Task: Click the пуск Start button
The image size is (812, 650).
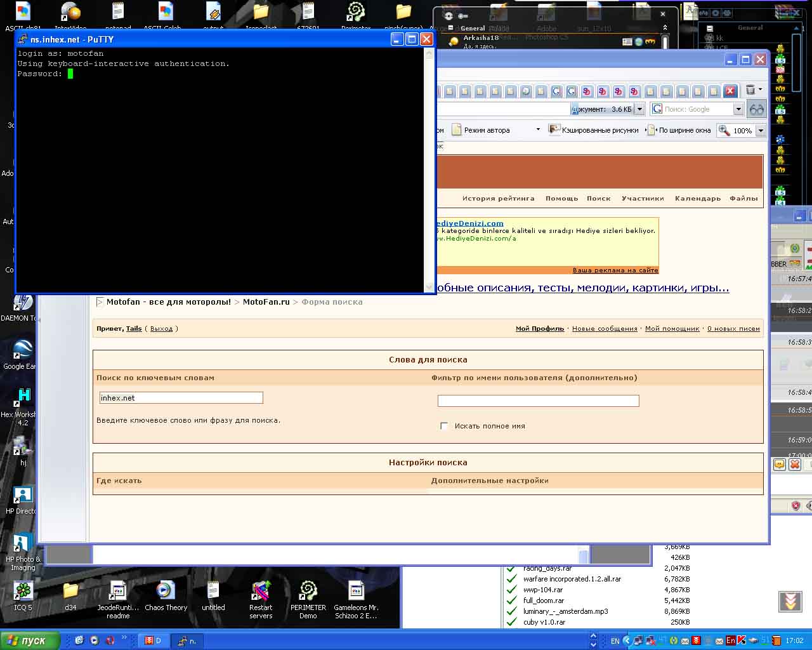Action: pos(30,640)
